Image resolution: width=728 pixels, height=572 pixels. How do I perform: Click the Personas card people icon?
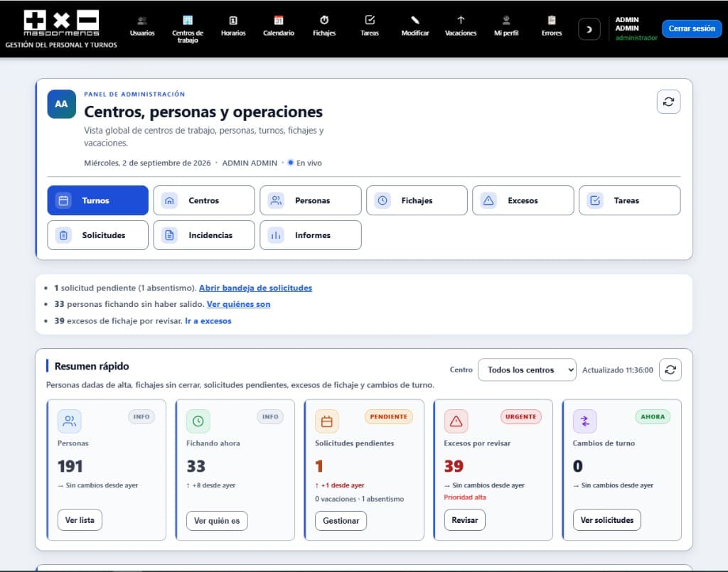69,421
